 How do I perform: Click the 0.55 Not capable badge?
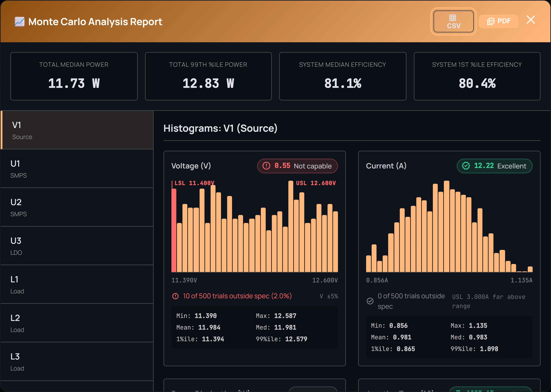[x=297, y=166]
